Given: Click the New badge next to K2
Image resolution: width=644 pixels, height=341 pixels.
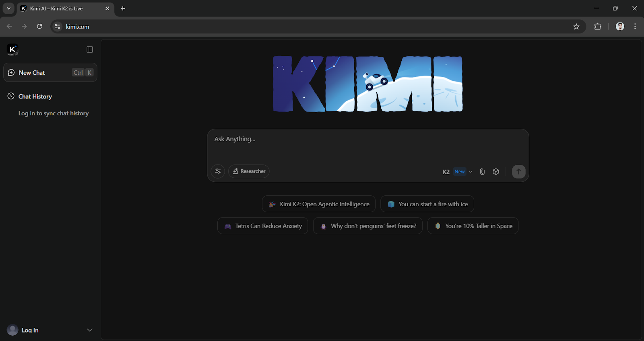Looking at the screenshot, I should pos(460,172).
